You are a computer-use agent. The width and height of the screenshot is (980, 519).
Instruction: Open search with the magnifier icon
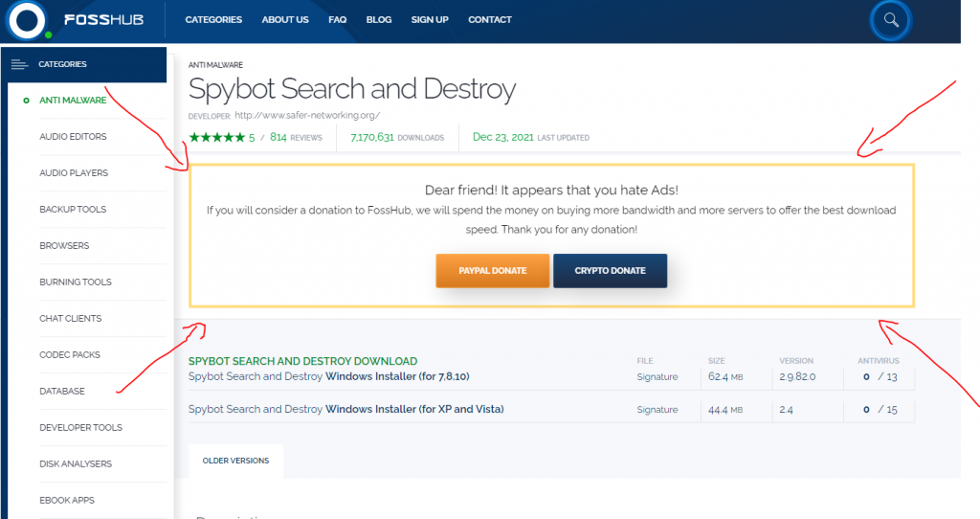891,20
